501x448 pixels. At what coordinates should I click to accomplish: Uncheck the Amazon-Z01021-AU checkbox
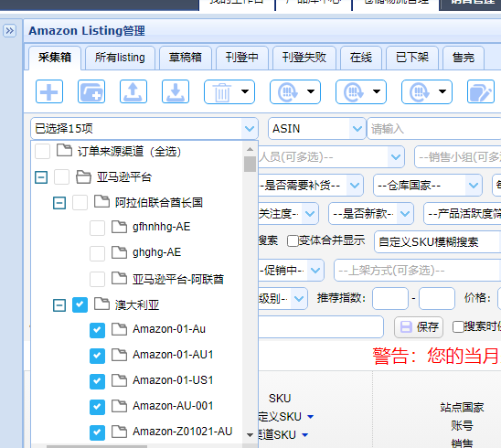97,432
